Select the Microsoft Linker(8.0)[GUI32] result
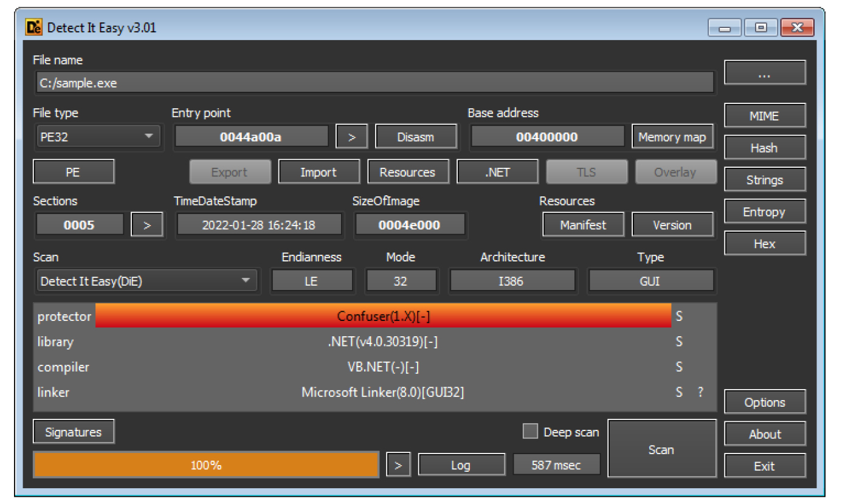The width and height of the screenshot is (848, 504). (383, 393)
